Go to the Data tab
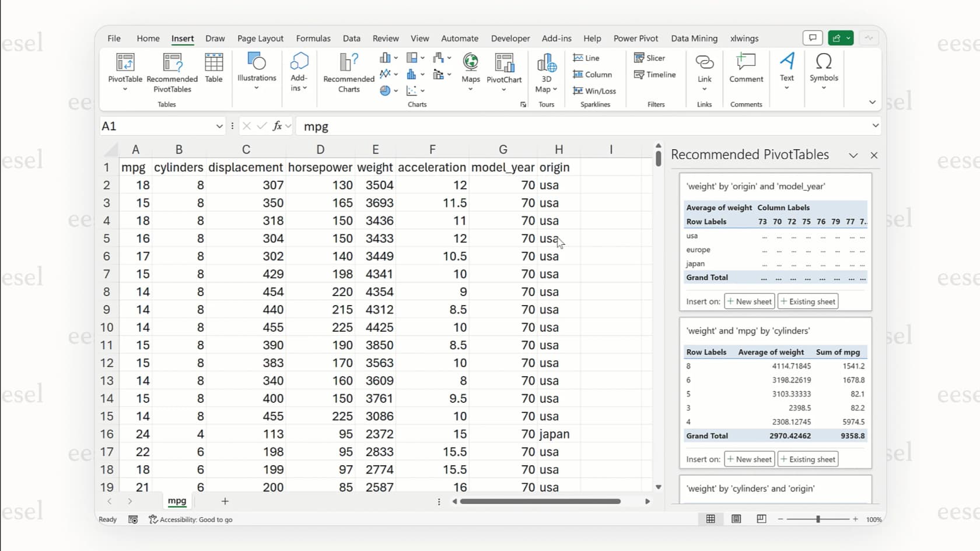Screen dimensions: 980x551 (351, 38)
